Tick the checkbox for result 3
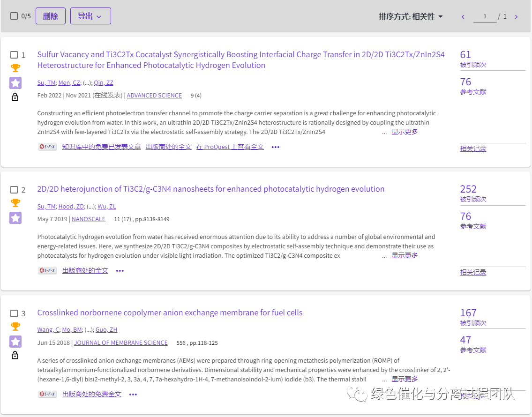Viewport: 532px width, 417px height. point(14,313)
